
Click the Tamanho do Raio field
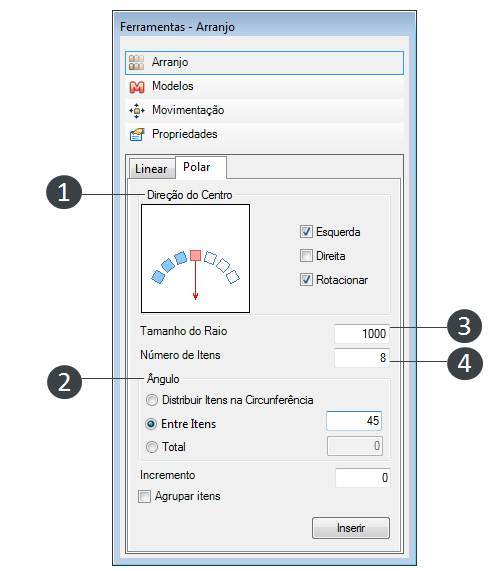pyautogui.click(x=362, y=334)
